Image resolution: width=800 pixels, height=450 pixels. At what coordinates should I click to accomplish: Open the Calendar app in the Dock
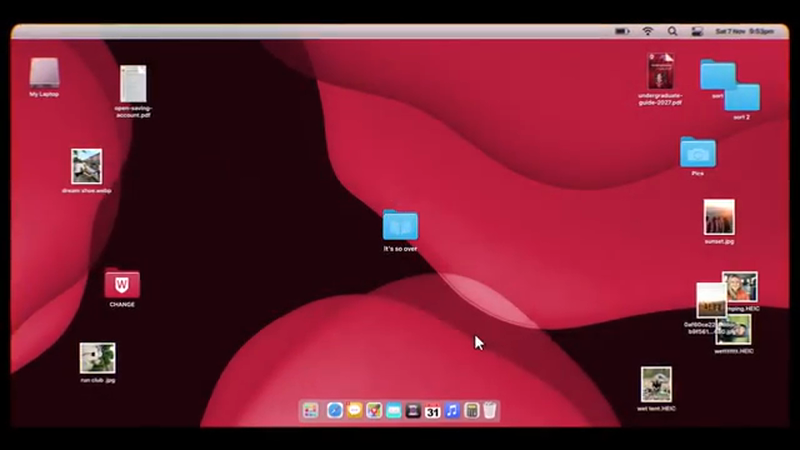(x=433, y=411)
